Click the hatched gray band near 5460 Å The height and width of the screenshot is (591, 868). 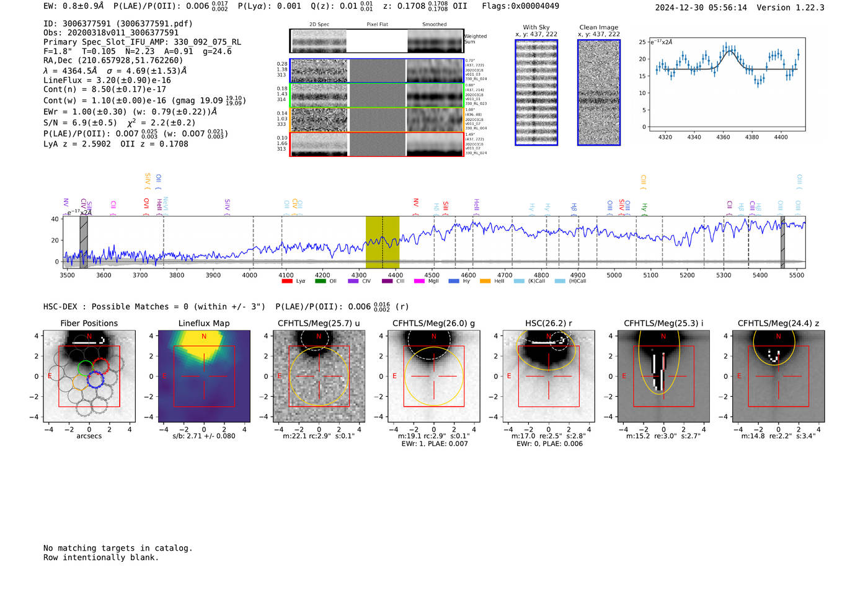click(x=782, y=242)
